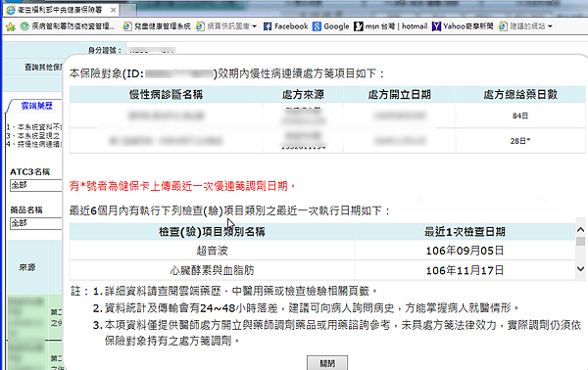Image resolution: width=588 pixels, height=370 pixels.
Task: Expand the 建議的網站 dropdown arrow
Action: click(x=550, y=26)
